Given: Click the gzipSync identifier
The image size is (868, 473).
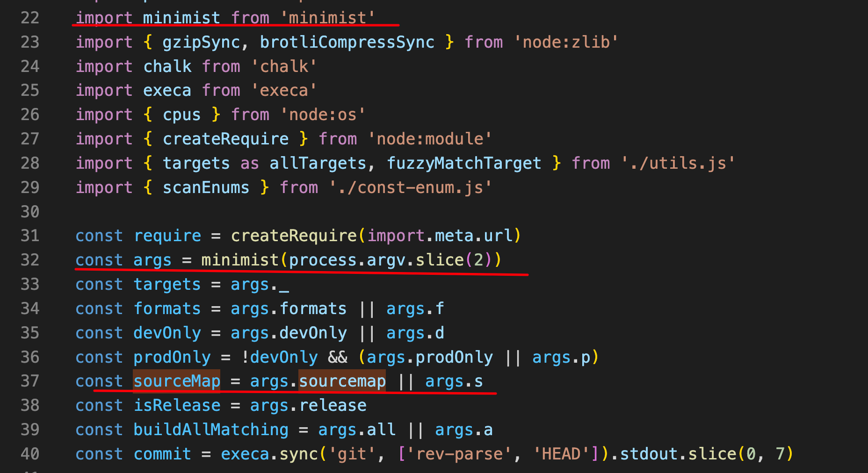Looking at the screenshot, I should tap(201, 42).
